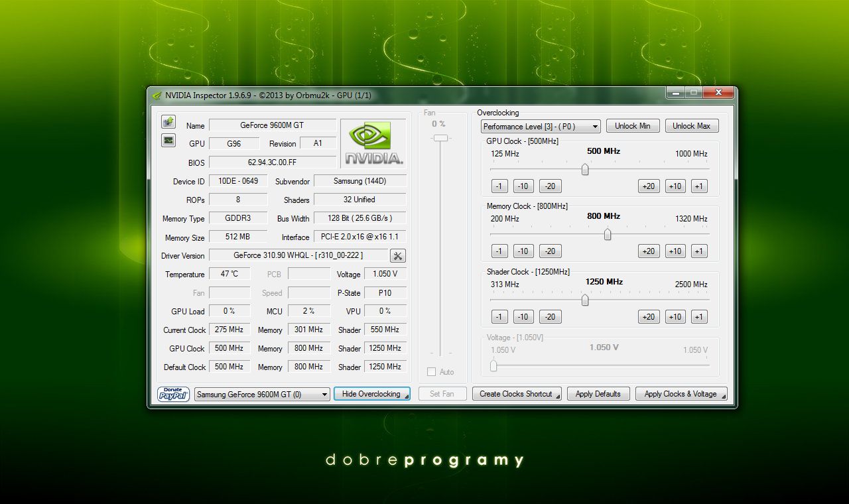Screen dimensions: 849x504
Task: Click the Bus Width value 128 Bit
Action: [x=359, y=218]
